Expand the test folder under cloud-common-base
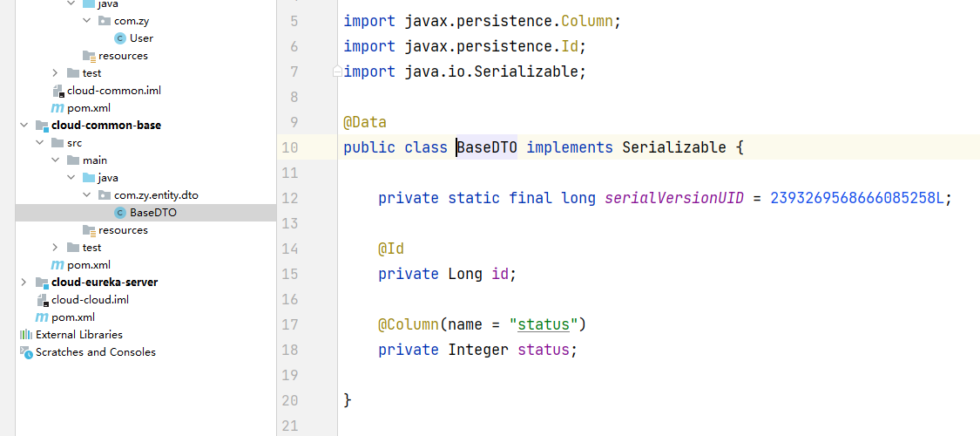 (x=55, y=248)
